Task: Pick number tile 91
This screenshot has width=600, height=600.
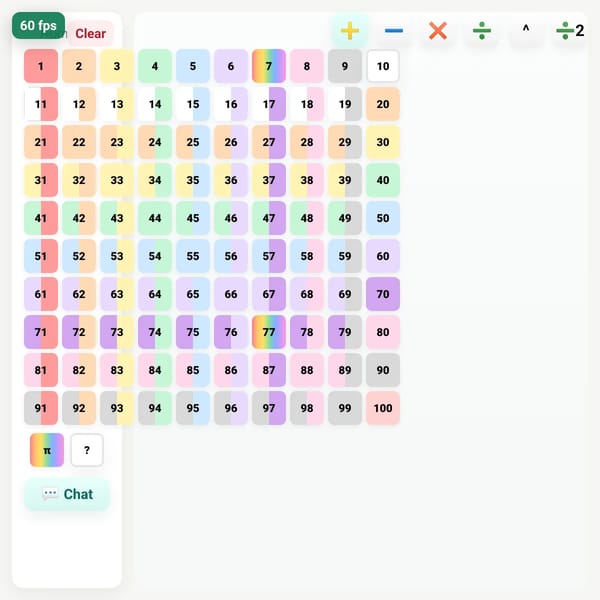Action: [41, 408]
